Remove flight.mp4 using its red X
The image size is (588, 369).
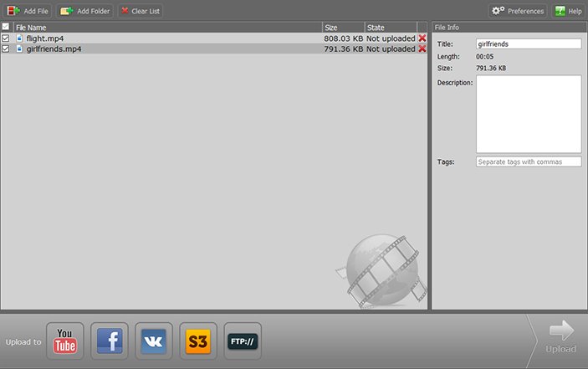click(x=422, y=38)
